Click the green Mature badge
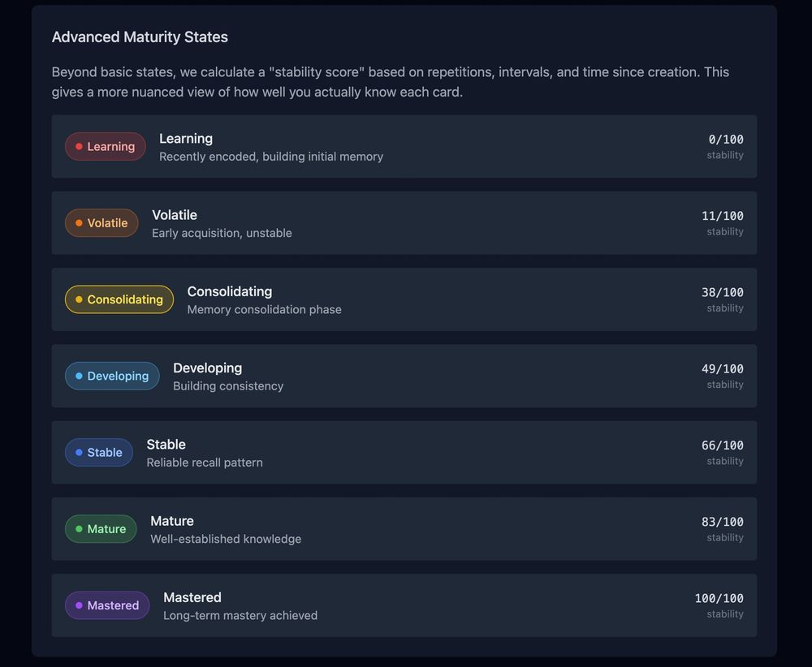Image resolution: width=812 pixels, height=667 pixels. [x=101, y=529]
